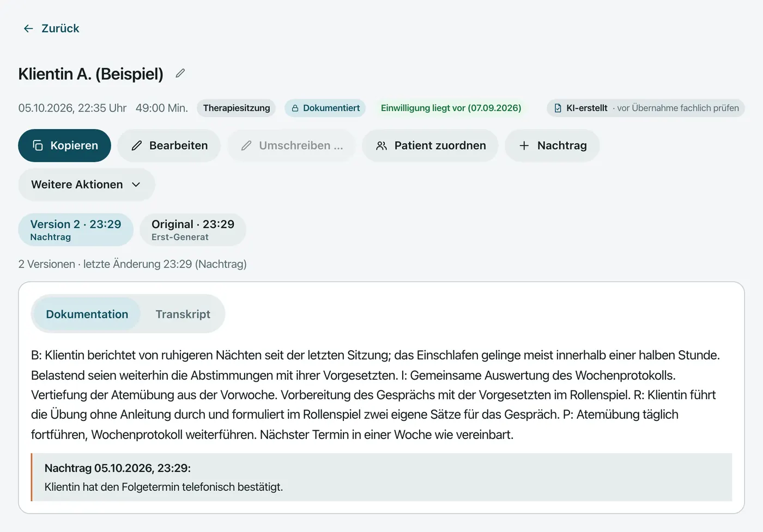Click the Umschreiben button
763x532 pixels.
click(x=292, y=145)
